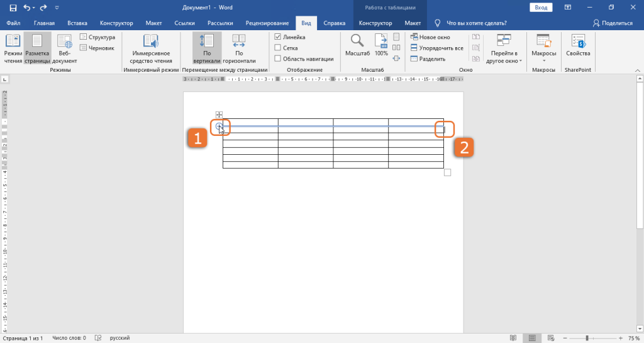Undo the last action
The height and width of the screenshot is (343, 644).
[x=26, y=8]
